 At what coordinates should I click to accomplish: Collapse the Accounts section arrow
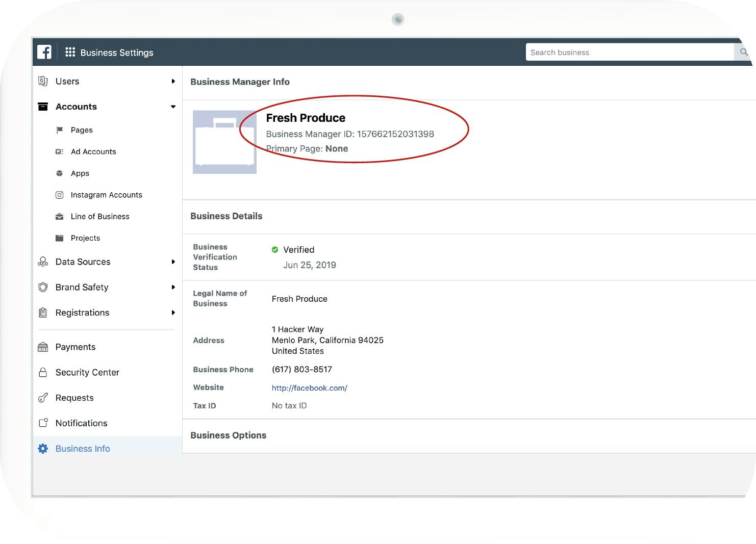173,107
